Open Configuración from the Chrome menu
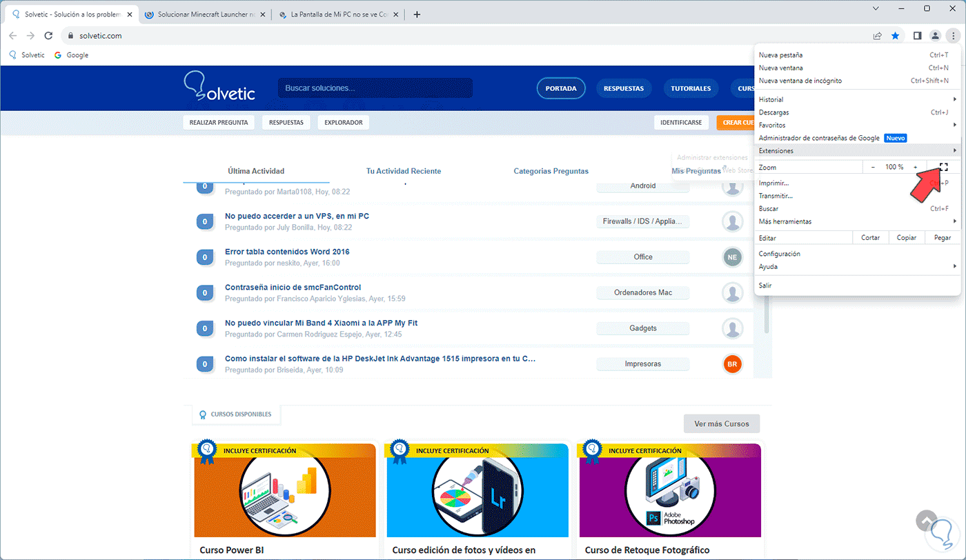This screenshot has height=560, width=966. pos(857,254)
